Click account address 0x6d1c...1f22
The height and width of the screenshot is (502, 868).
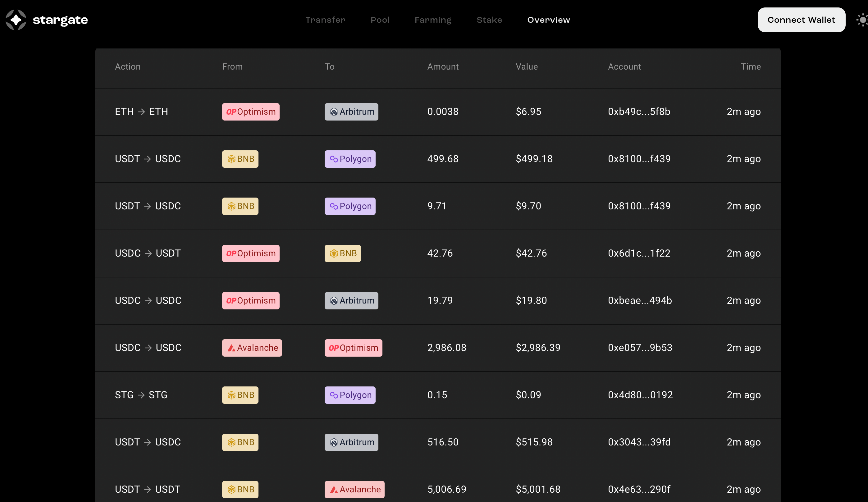[639, 253]
